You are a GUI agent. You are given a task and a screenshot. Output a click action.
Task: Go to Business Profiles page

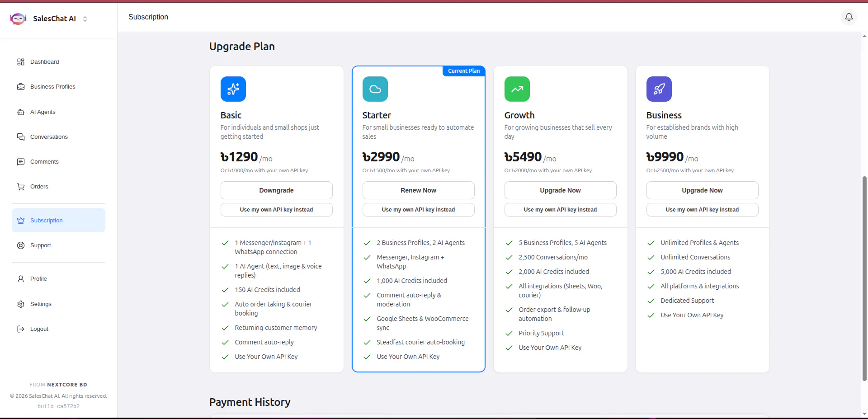(x=58, y=87)
